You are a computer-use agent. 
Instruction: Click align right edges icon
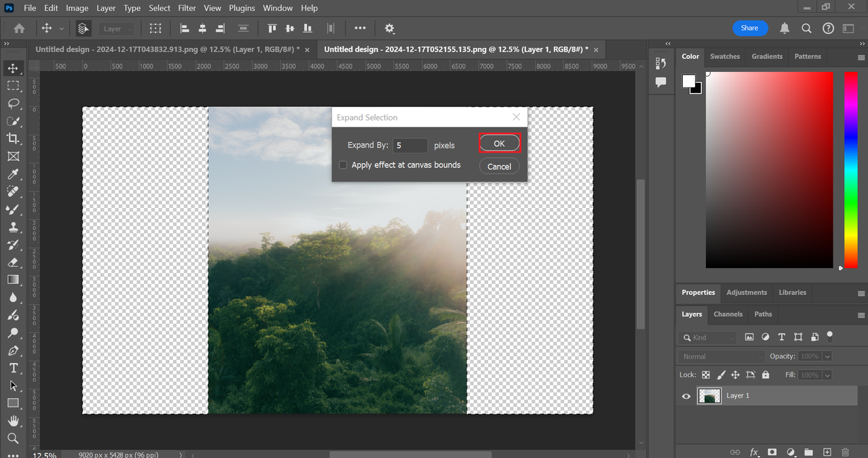pyautogui.click(x=220, y=28)
